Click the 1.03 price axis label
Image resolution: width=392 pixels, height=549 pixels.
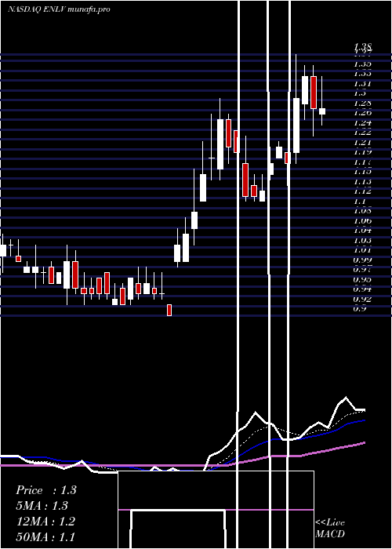[x=362, y=241]
